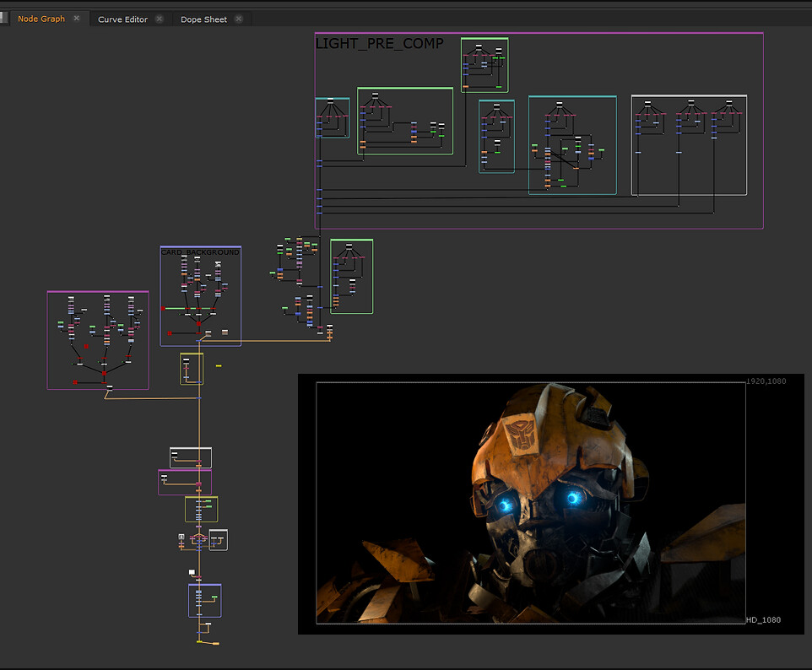
Task: Click the 1920,1080 resolution label
Action: (x=766, y=381)
